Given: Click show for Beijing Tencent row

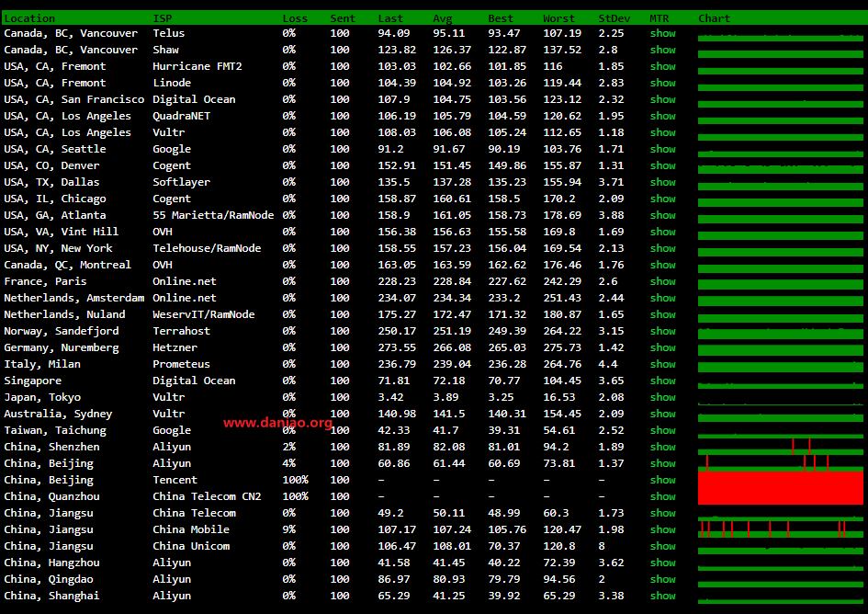Looking at the screenshot, I should click(662, 480).
